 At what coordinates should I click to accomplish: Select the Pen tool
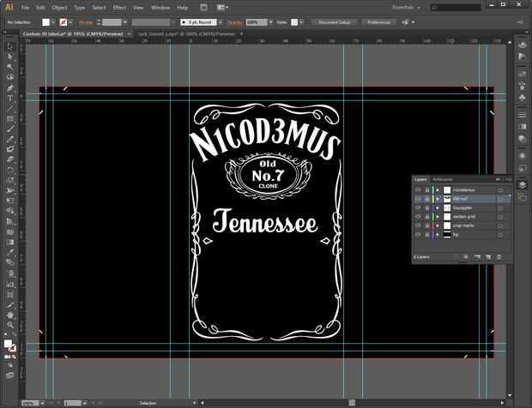[10, 87]
